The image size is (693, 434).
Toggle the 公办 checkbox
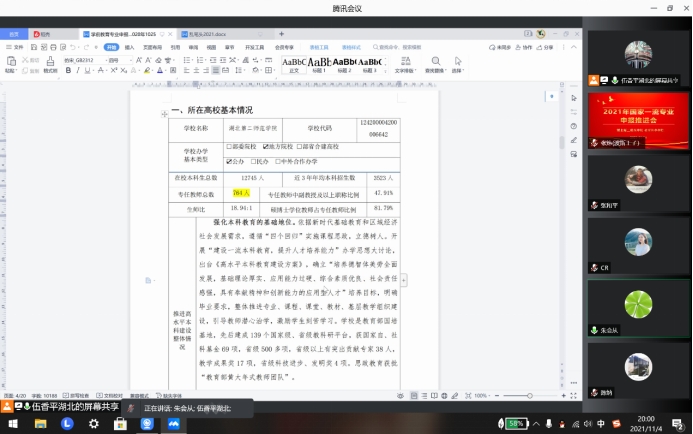[230, 160]
